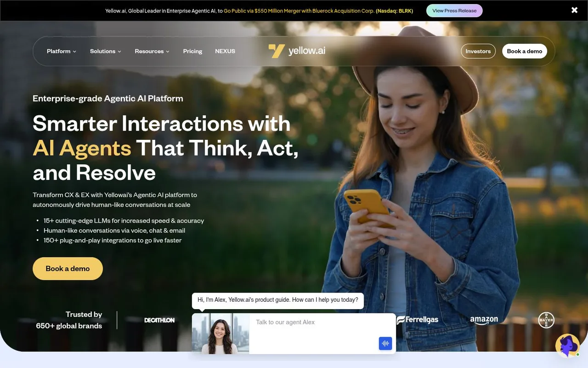Open the chatbot widget avatar icon
This screenshot has height=368, width=588.
point(567,345)
